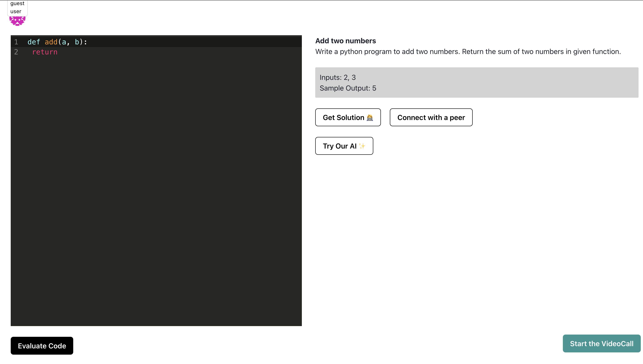Click line number 1 in gutter
The image size is (643, 364).
pos(16,42)
